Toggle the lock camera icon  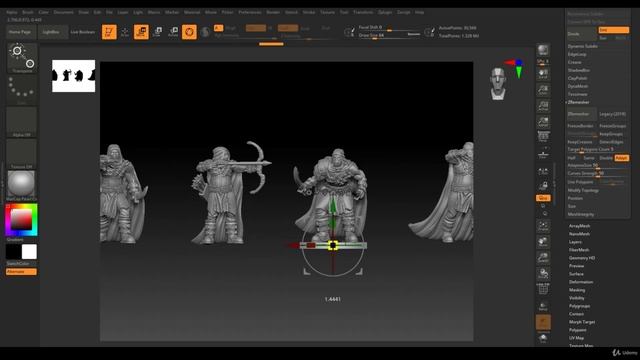point(543,186)
